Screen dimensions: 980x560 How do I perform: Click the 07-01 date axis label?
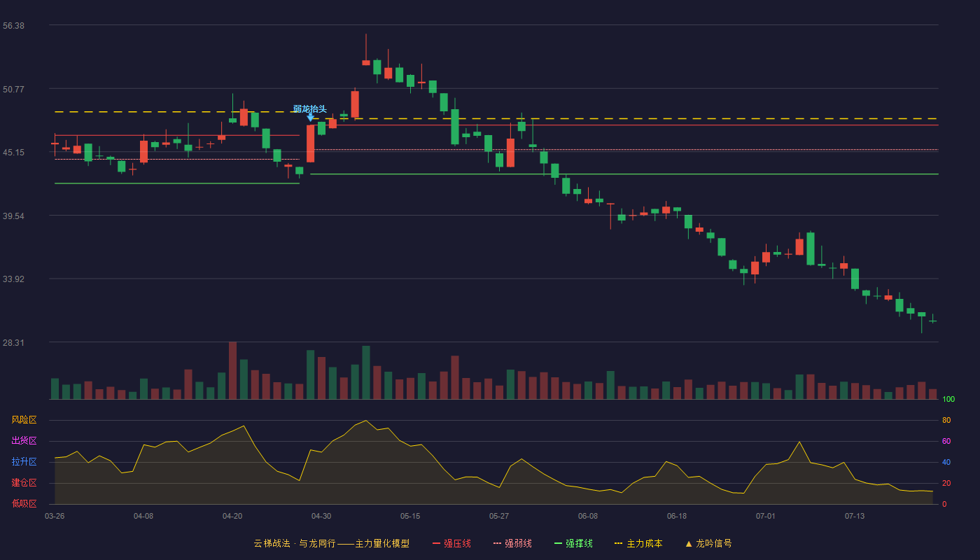pos(766,517)
